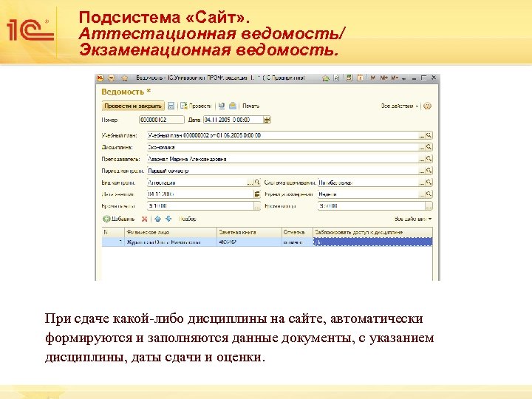Image resolution: width=532 pixels, height=399 pixels.
Task: Click ellipsis select button of Система оценивания field
Action: point(422,183)
